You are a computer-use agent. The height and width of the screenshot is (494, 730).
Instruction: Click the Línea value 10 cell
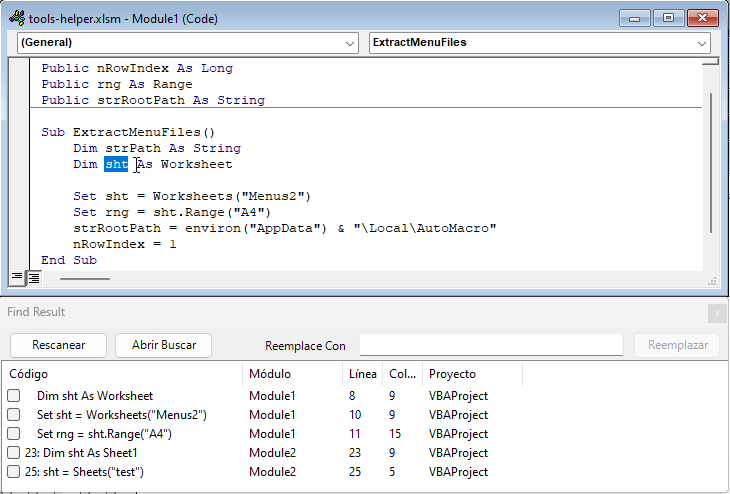355,415
